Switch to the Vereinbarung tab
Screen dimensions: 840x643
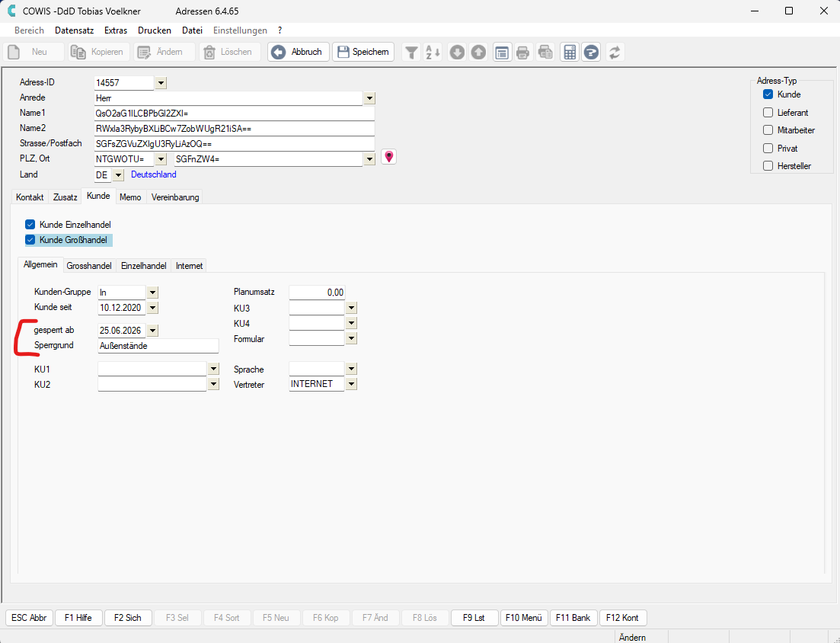click(175, 197)
